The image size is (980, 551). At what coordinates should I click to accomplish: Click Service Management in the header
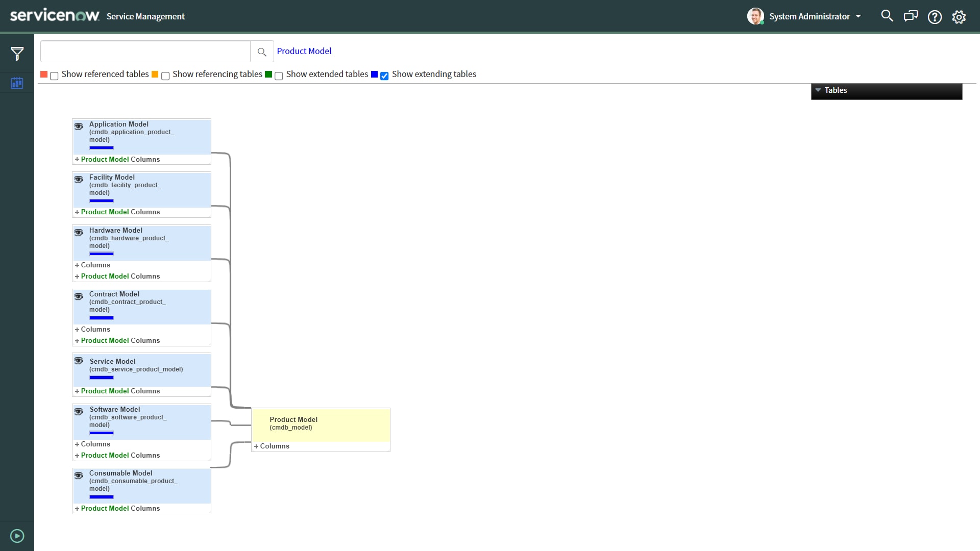[145, 16]
